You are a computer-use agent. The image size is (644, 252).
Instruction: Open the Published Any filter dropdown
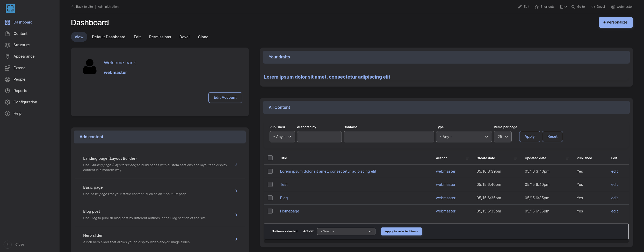pos(282,136)
